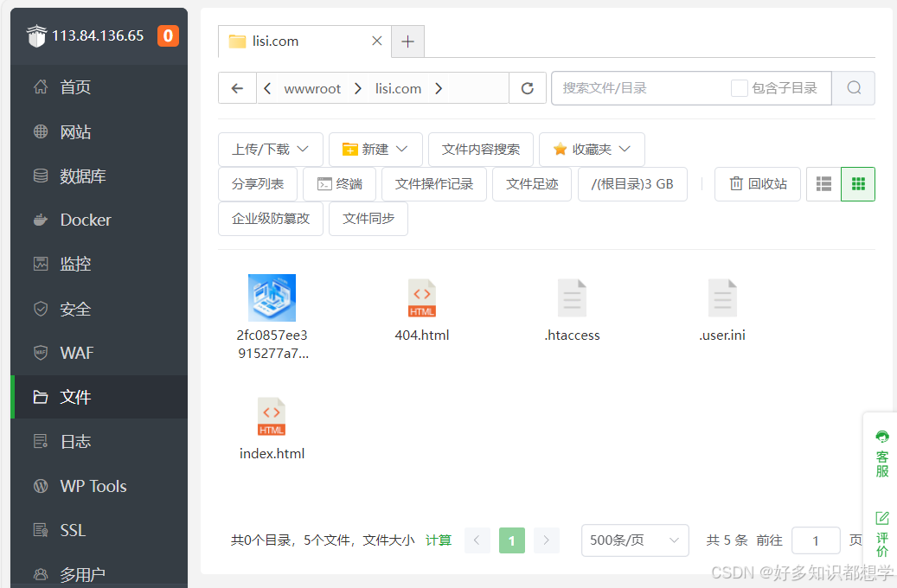The image size is (897, 588).
Task: Open the 500条/页 page size dropdown
Action: pyautogui.click(x=635, y=540)
